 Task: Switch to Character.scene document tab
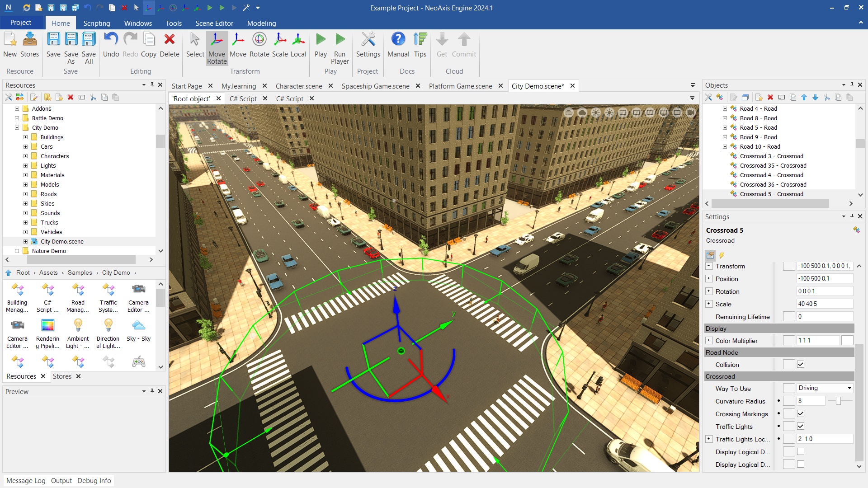pos(298,86)
